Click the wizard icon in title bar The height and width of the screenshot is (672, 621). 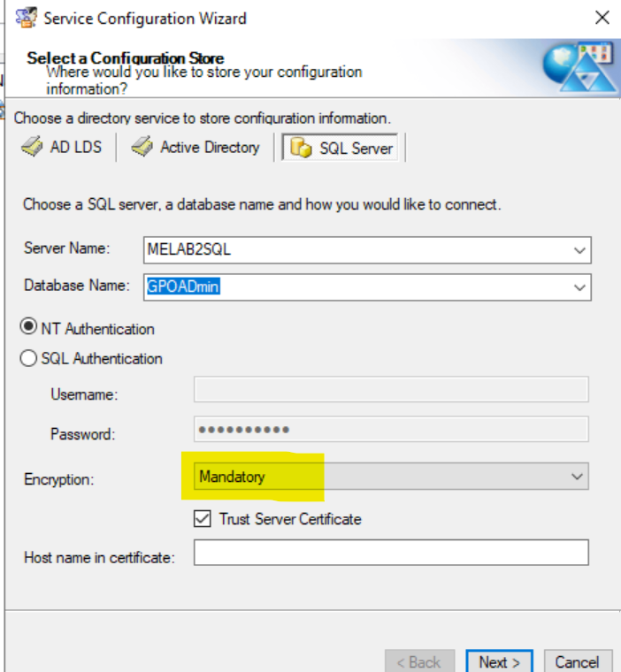coord(26,18)
